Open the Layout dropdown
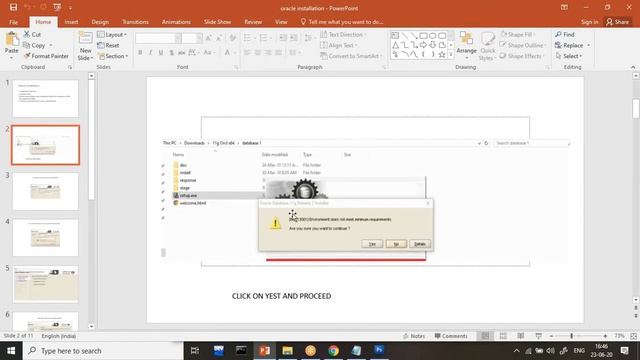Image resolution: width=640 pixels, height=360 pixels. (112, 35)
